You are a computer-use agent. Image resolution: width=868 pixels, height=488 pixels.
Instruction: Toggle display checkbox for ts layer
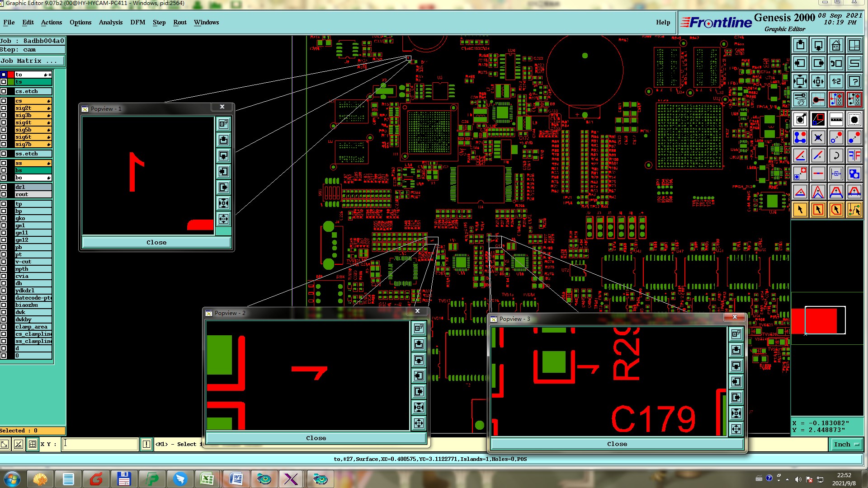(x=4, y=82)
